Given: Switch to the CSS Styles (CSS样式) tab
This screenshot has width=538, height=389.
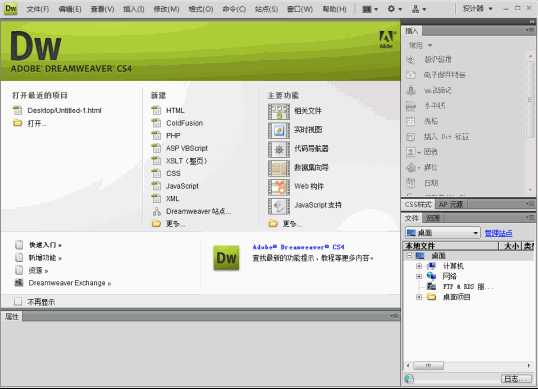Looking at the screenshot, I should click(418, 204).
